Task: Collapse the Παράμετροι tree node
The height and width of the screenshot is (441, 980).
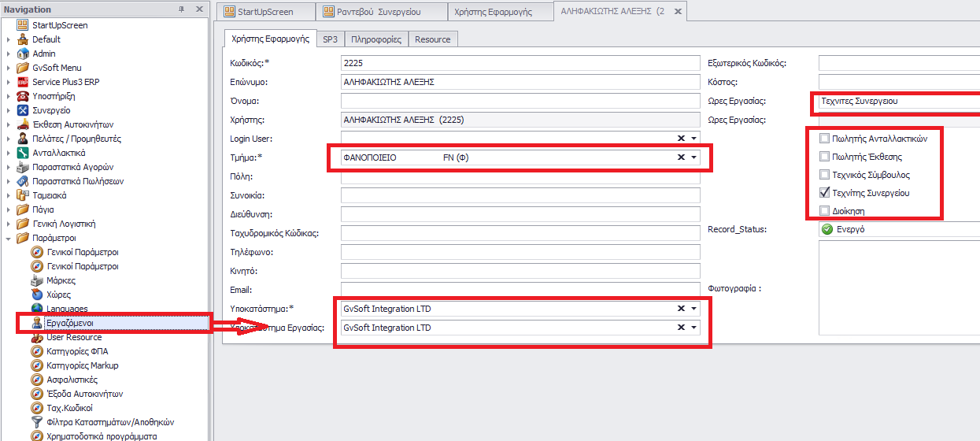Action: [9, 238]
